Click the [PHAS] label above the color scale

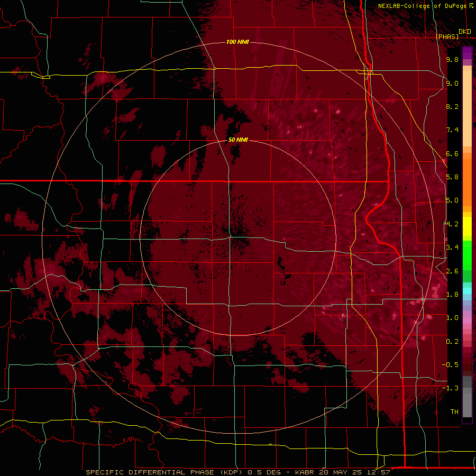(447, 37)
